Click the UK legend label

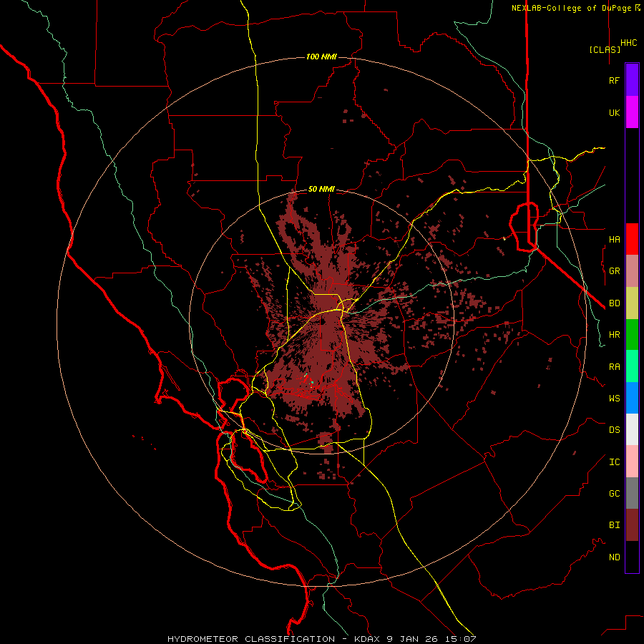(614, 112)
